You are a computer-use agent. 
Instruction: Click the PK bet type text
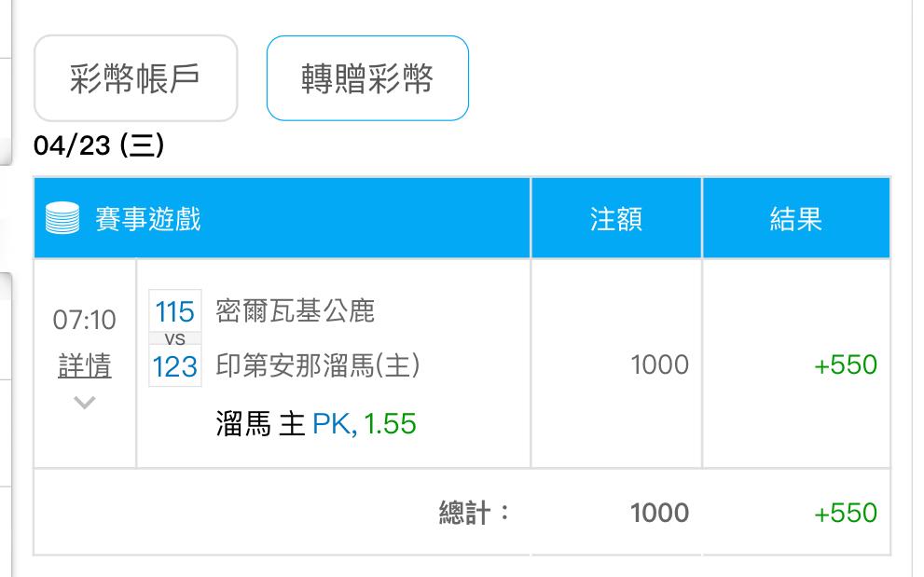point(332,424)
